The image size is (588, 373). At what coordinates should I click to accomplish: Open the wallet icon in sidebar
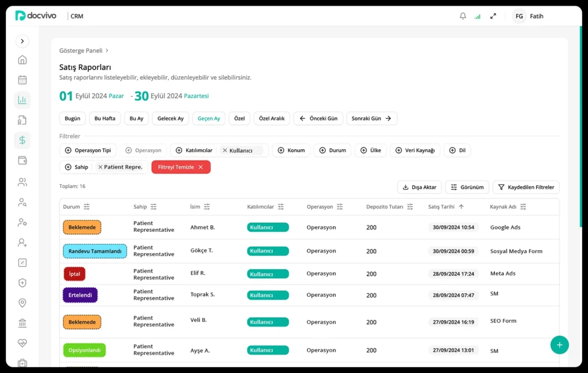(x=22, y=160)
